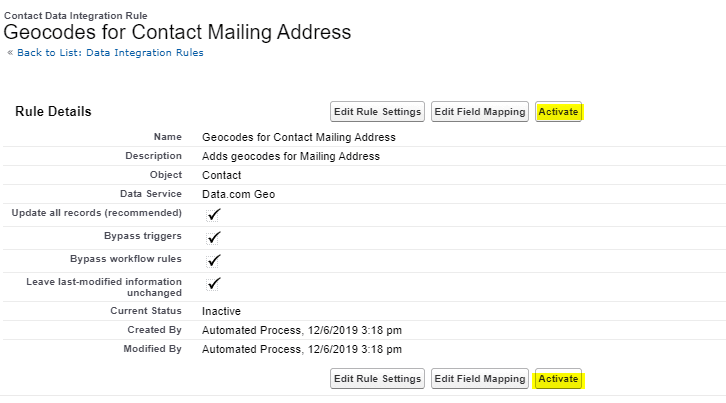Click the Description text about Mailing Address geocodes
Image resolution: width=726 pixels, height=403 pixels.
tap(290, 156)
